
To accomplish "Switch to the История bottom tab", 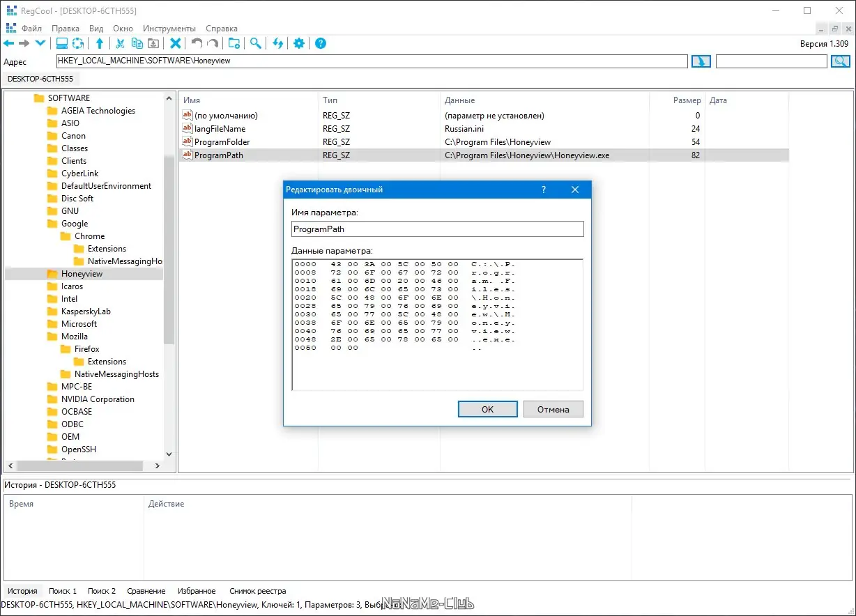I will pos(22,591).
